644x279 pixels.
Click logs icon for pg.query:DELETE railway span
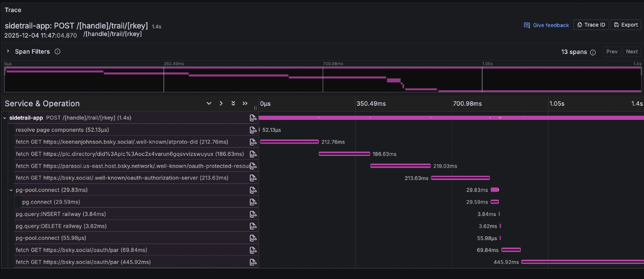253,226
